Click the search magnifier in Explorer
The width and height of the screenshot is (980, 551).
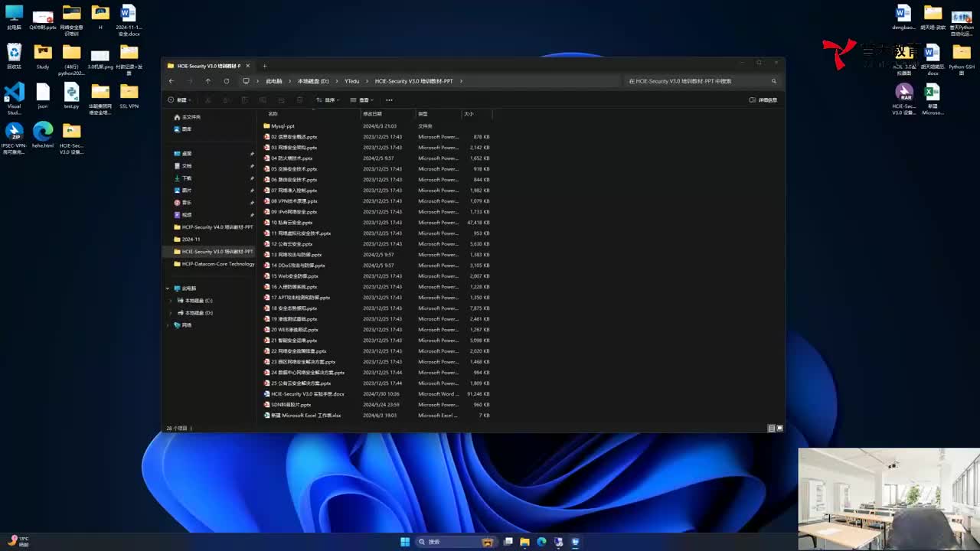(x=774, y=81)
